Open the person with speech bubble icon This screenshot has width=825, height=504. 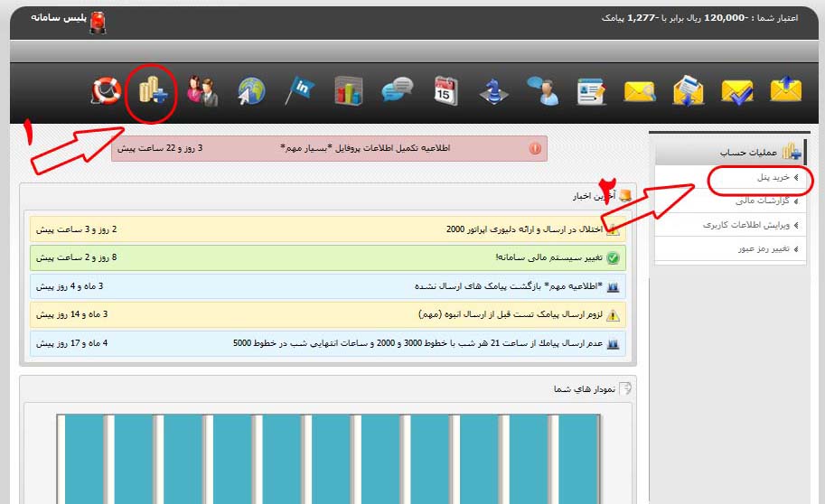click(542, 91)
